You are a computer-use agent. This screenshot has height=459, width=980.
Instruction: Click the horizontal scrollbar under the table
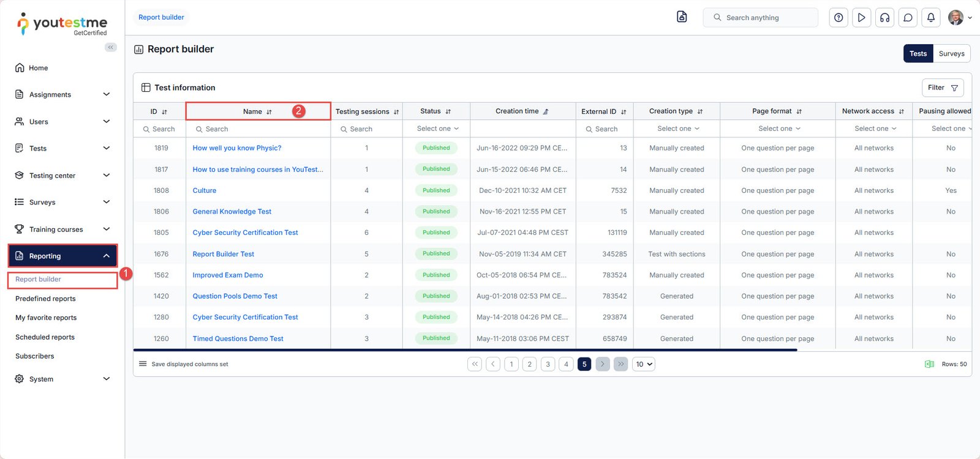point(466,350)
